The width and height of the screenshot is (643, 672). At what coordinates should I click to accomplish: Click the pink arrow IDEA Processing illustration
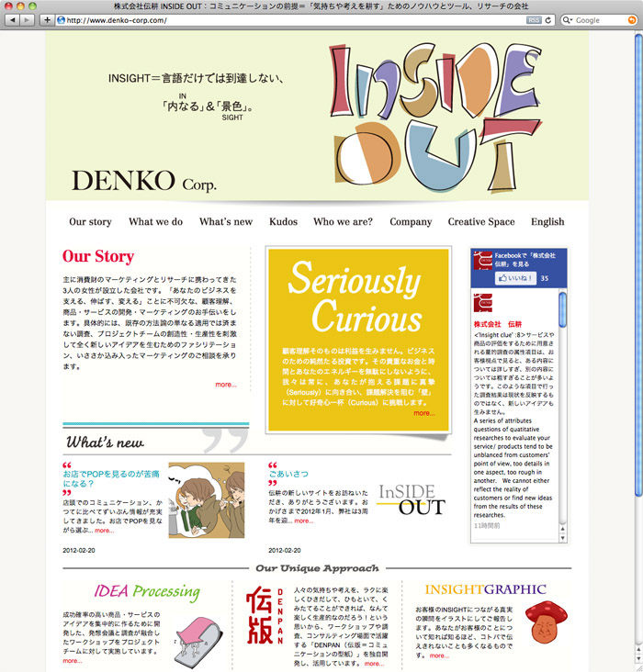[198, 643]
